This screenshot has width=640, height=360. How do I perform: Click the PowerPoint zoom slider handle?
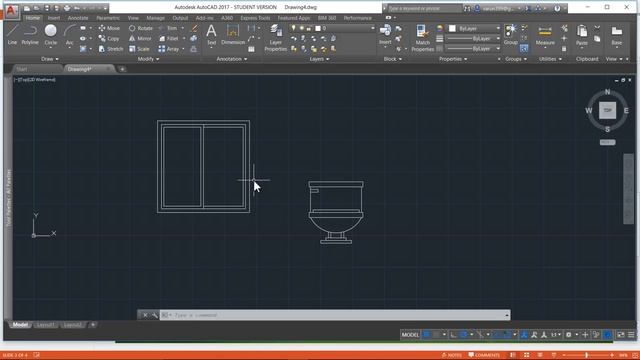587,356
